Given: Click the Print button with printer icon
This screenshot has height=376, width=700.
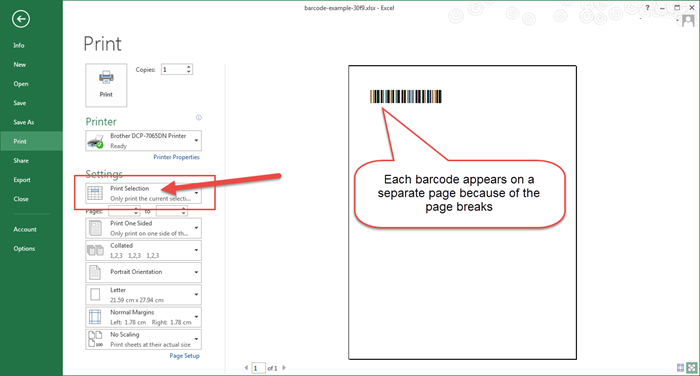Looking at the screenshot, I should pos(106,85).
